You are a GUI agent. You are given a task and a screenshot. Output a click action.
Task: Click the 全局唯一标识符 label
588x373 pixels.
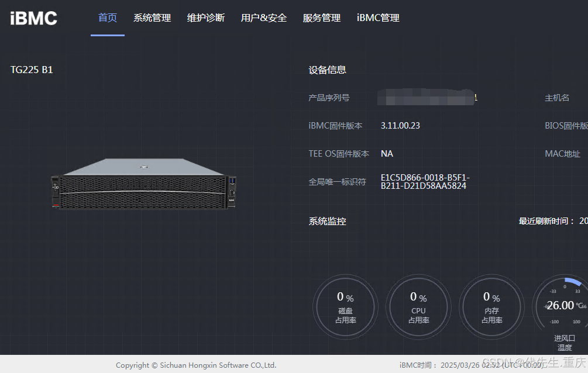(337, 182)
